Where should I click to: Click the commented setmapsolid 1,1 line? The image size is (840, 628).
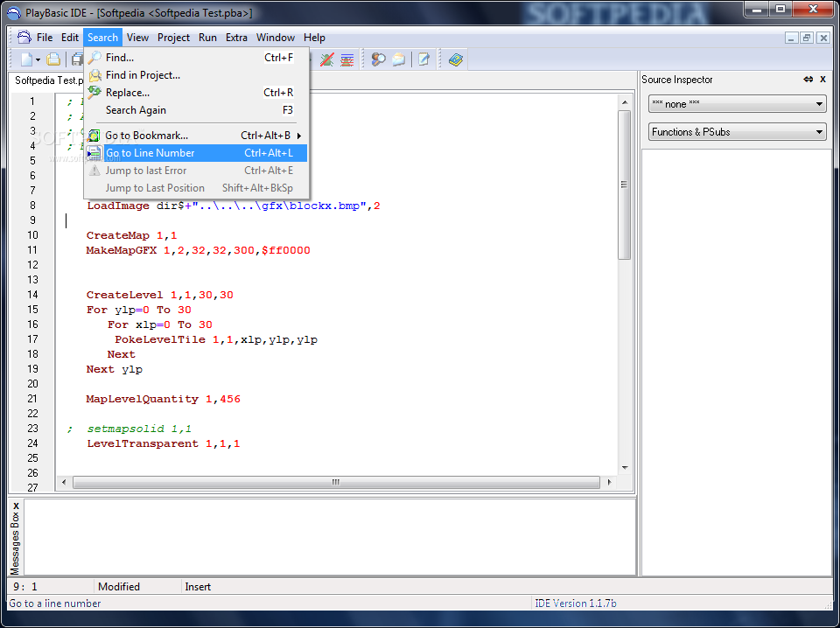coord(129,429)
